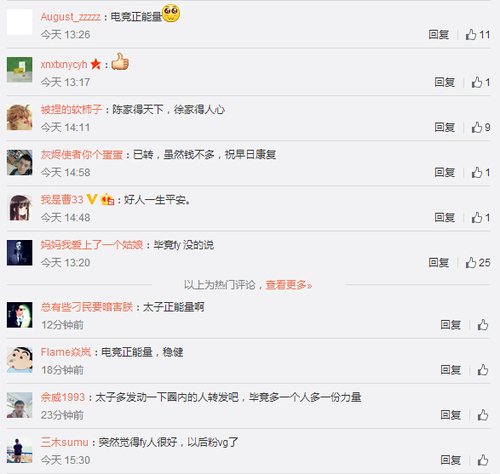This screenshot has height=474, width=500.
Task: Like the comment 太子正能量啊
Action: tap(483, 325)
